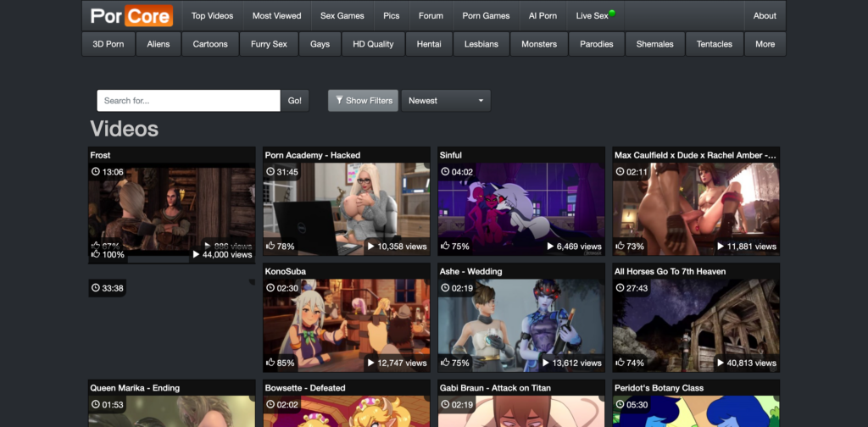
Task: Click the Go! search button
Action: pyautogui.click(x=294, y=101)
